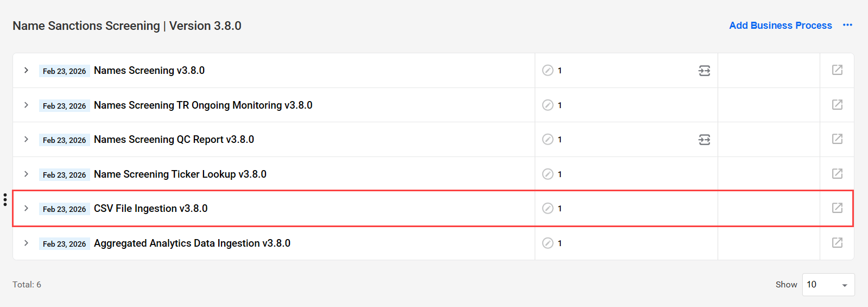Open the three-dot more options menu
The height and width of the screenshot is (307, 868).
[847, 25]
